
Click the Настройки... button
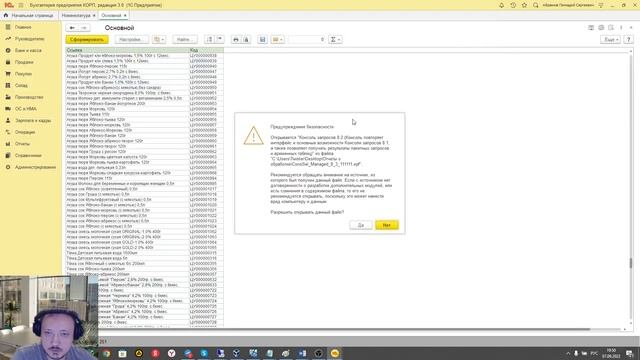tap(131, 40)
